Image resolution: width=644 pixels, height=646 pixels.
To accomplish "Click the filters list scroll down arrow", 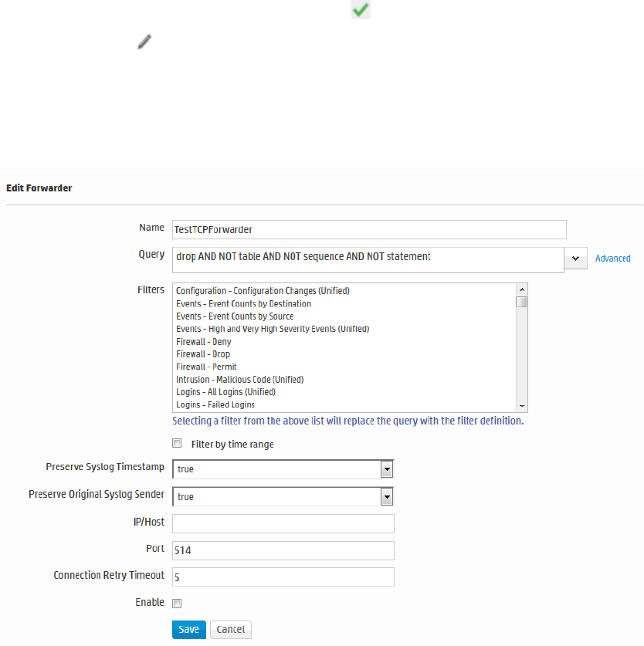I will [522, 406].
